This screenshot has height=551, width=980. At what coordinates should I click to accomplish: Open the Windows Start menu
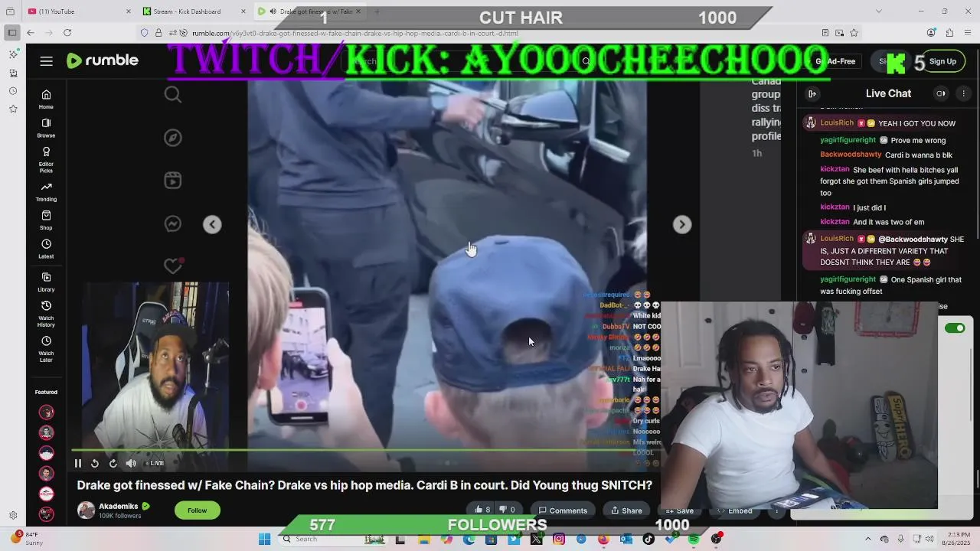[264, 540]
